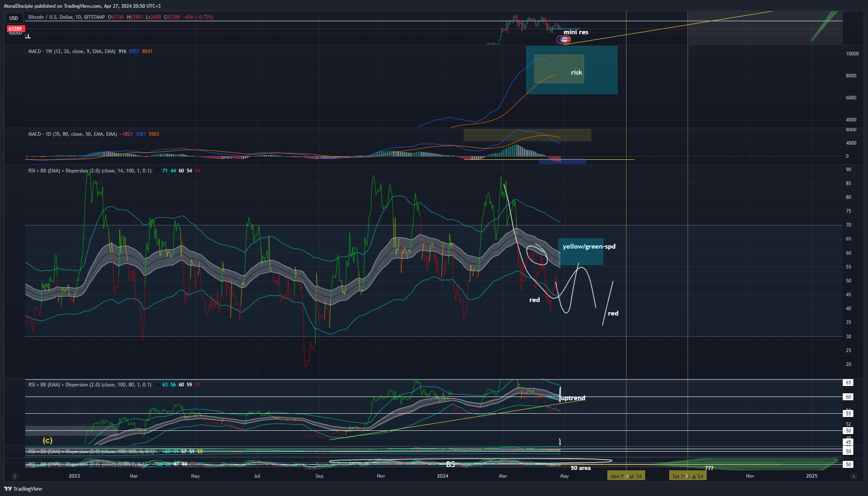This screenshot has width=868, height=496.
Task: Click the 10000 MACD scale label
Action: [x=852, y=54]
